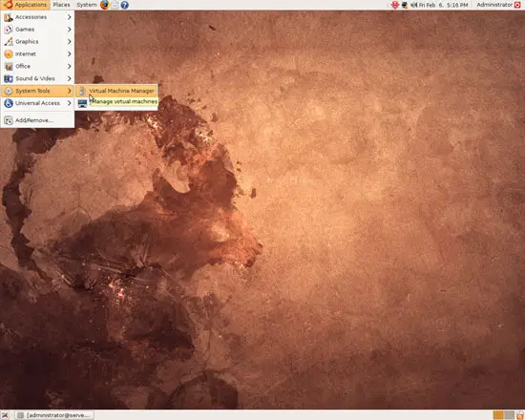The height and width of the screenshot is (420, 525).
Task: Open the Graphics menu category
Action: [37, 42]
